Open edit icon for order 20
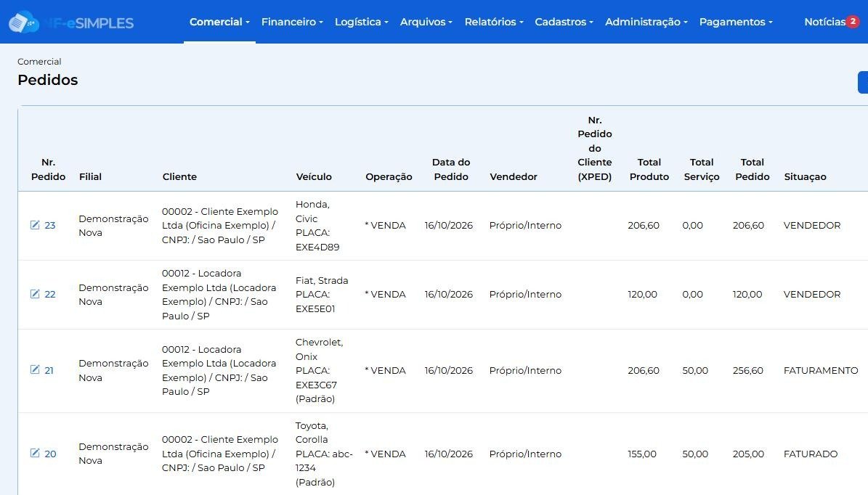Screen dimensions: 868x495 pyautogui.click(x=35, y=453)
